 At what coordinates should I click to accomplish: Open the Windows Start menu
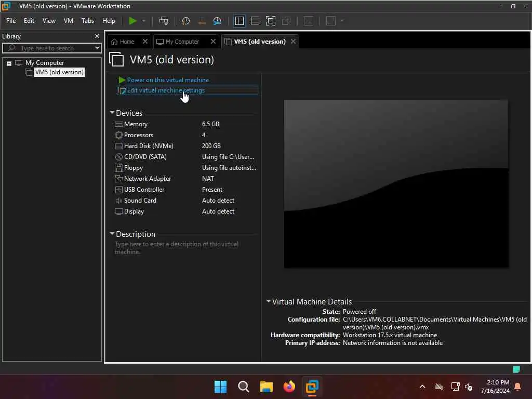click(x=220, y=387)
